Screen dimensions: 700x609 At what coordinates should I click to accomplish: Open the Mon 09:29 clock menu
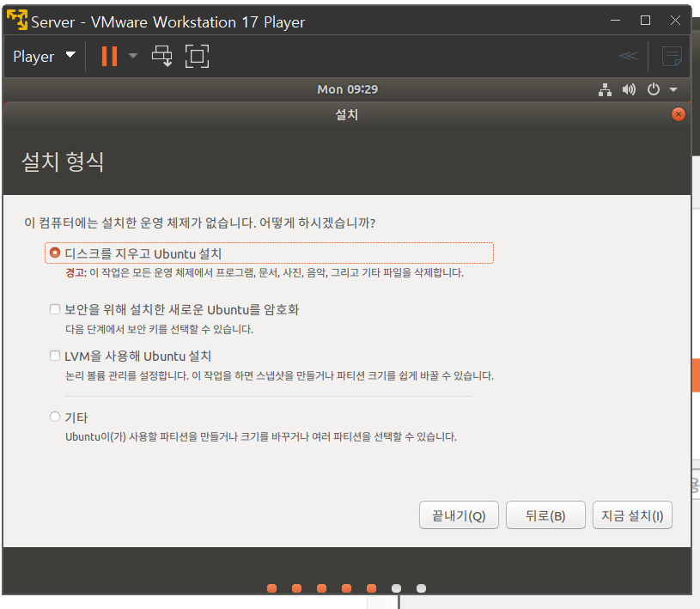pyautogui.click(x=347, y=89)
